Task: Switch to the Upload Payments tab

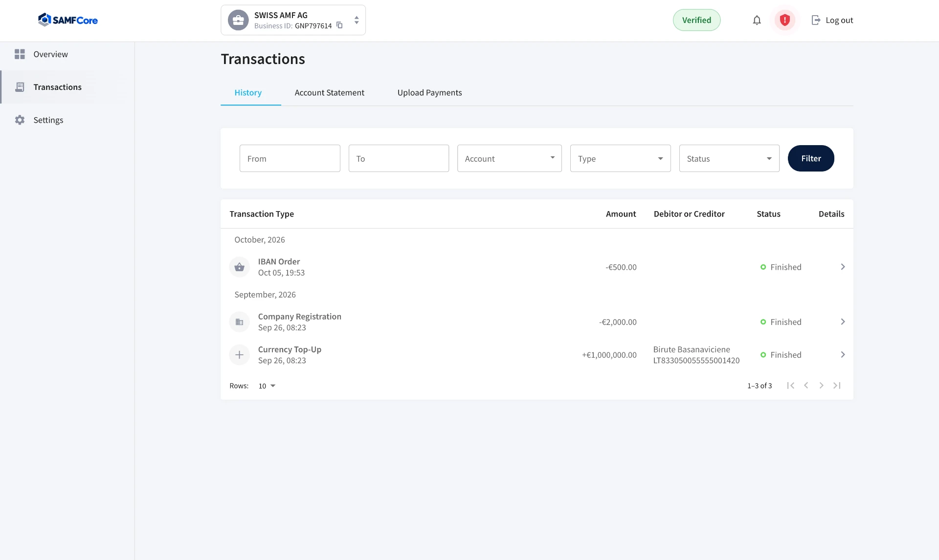Action: click(x=429, y=93)
